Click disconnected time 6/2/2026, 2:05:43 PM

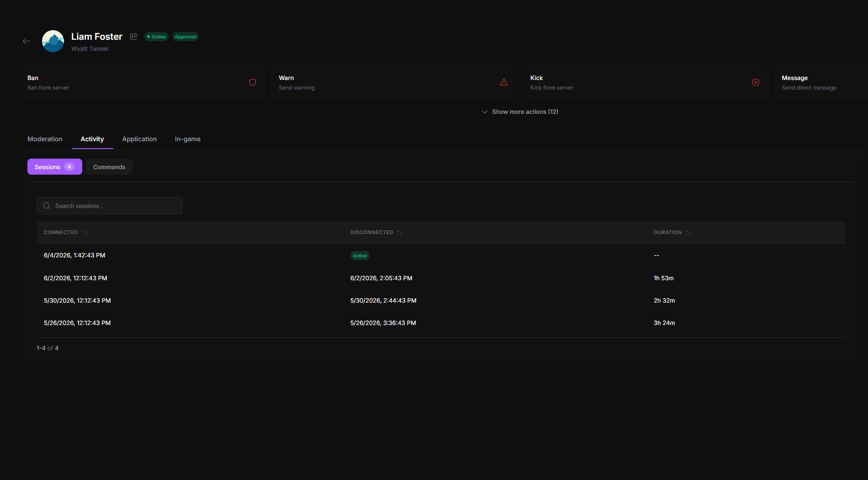(381, 278)
